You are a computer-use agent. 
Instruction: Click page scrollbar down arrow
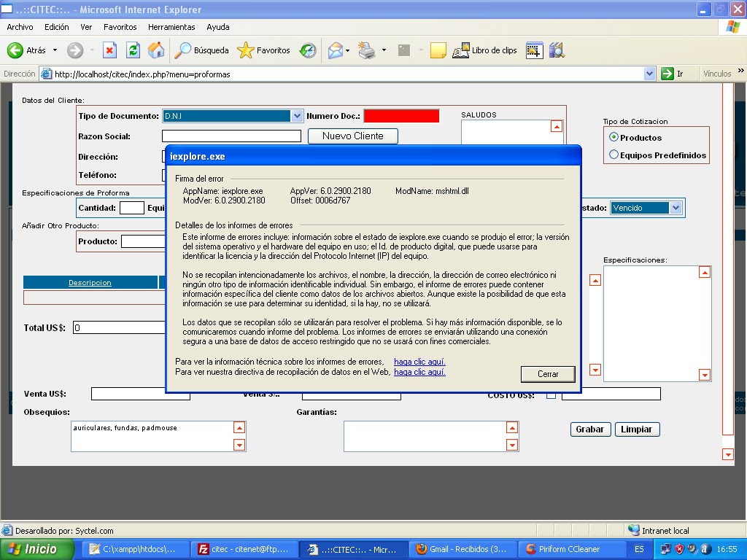[728, 454]
